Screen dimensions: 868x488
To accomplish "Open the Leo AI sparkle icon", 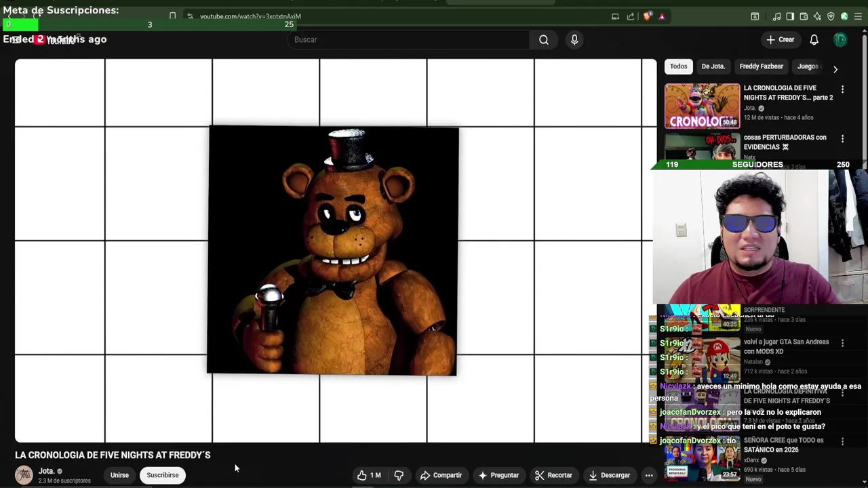I will 817,16.
